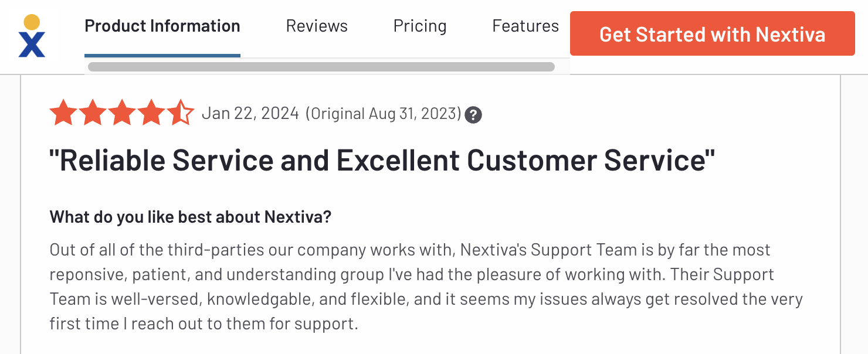The height and width of the screenshot is (354, 868).
Task: Select the Features tab
Action: pos(525,26)
